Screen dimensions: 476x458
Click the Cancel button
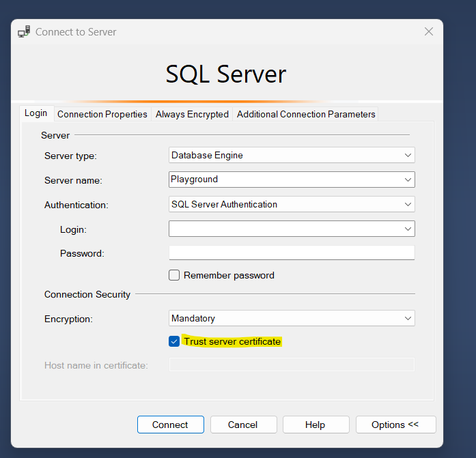[243, 425]
